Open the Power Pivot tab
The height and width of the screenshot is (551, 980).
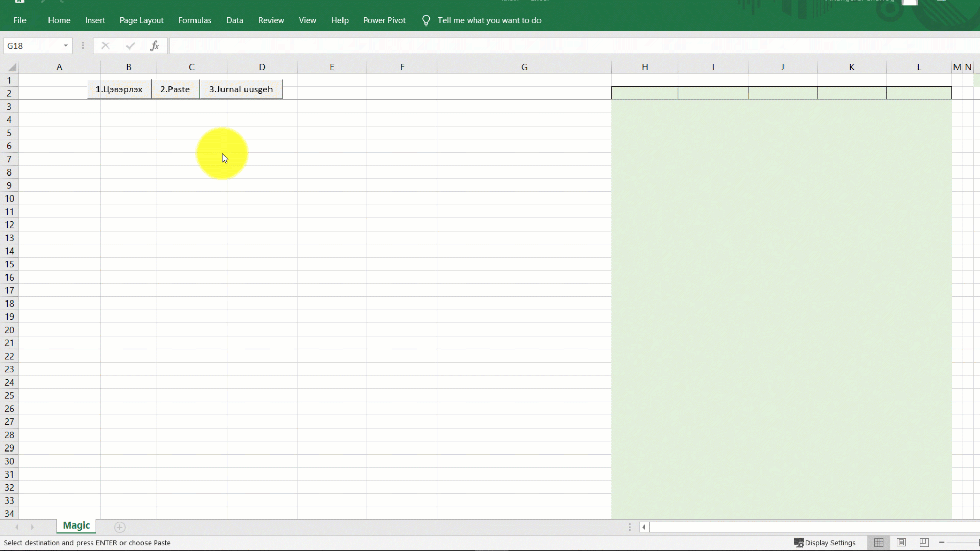(x=384, y=20)
